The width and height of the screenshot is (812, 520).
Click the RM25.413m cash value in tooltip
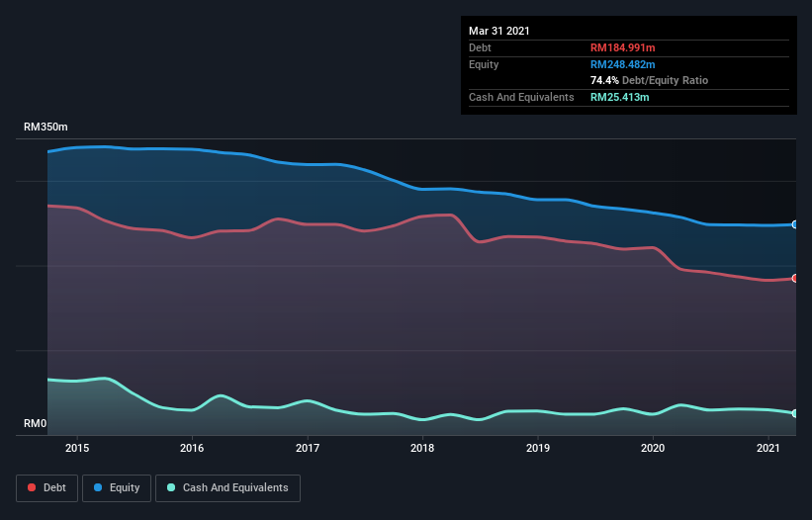pos(622,97)
